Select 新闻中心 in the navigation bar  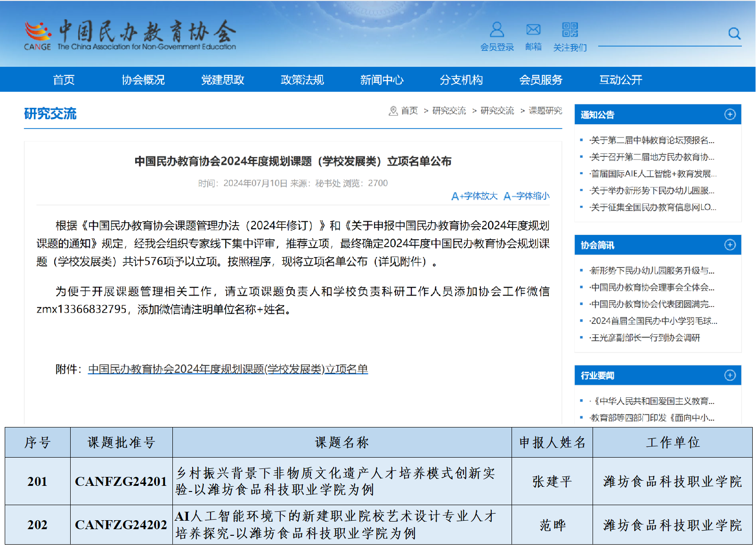(382, 80)
